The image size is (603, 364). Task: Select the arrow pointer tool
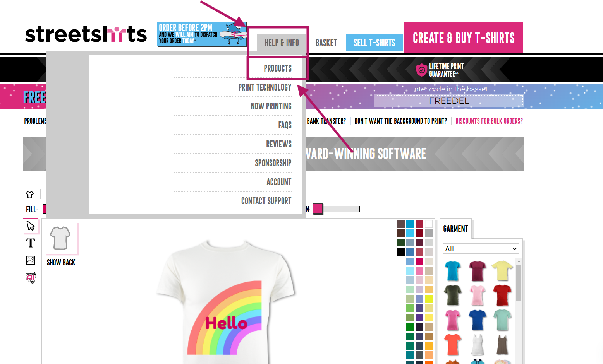[x=31, y=226]
